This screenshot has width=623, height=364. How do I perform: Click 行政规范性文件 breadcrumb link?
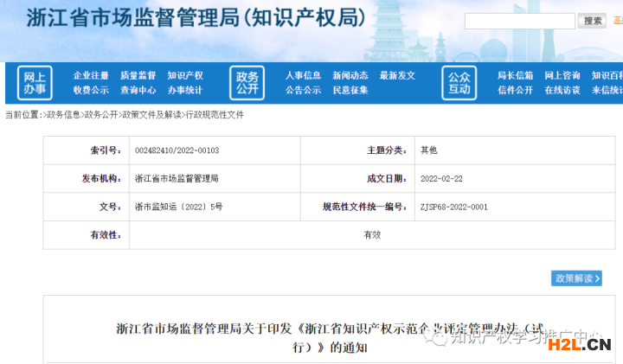pos(215,115)
